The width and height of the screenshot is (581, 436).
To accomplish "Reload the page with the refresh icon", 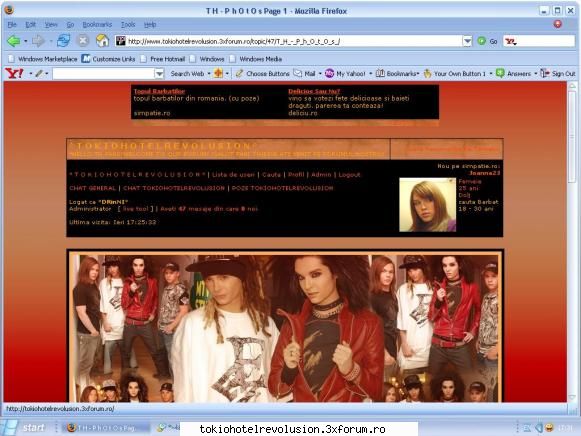I will [63, 40].
